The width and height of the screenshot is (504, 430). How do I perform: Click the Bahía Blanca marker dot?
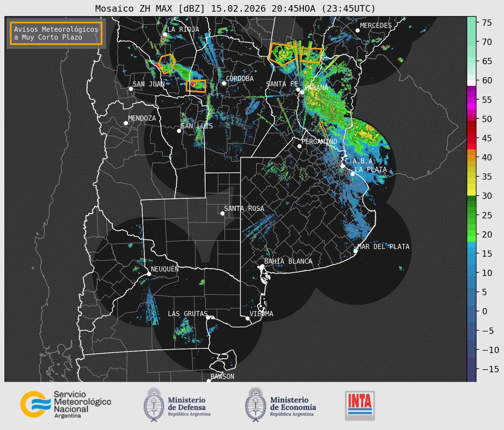(262, 266)
